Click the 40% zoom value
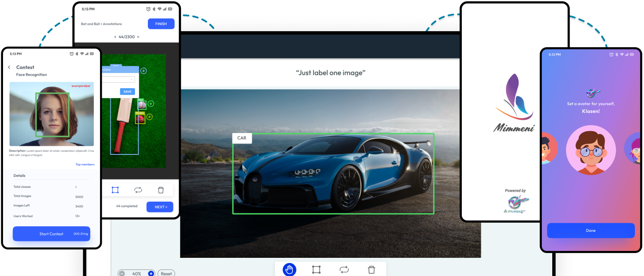The width and height of the screenshot is (644, 276). click(x=137, y=273)
